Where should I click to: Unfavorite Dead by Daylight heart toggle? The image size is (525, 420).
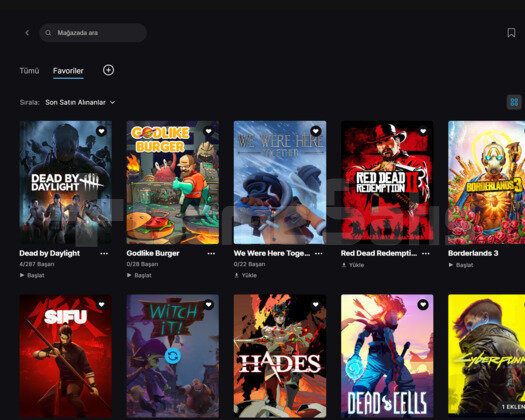(x=101, y=131)
